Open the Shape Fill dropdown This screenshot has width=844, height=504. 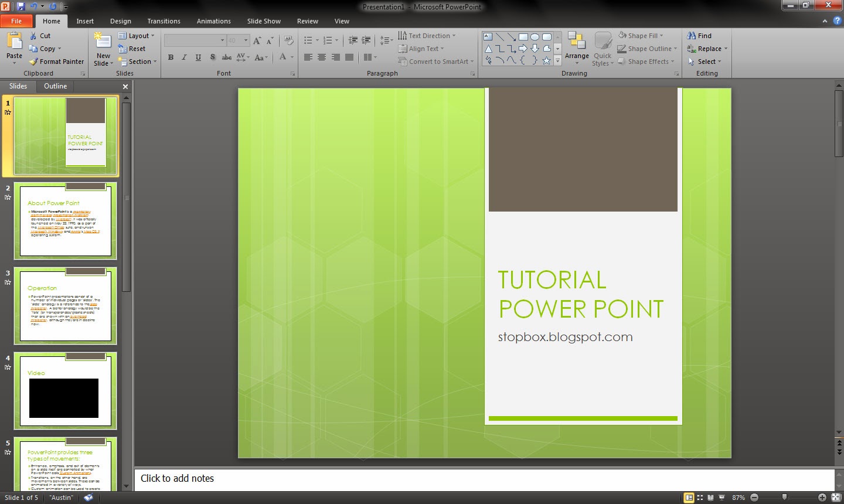click(644, 35)
